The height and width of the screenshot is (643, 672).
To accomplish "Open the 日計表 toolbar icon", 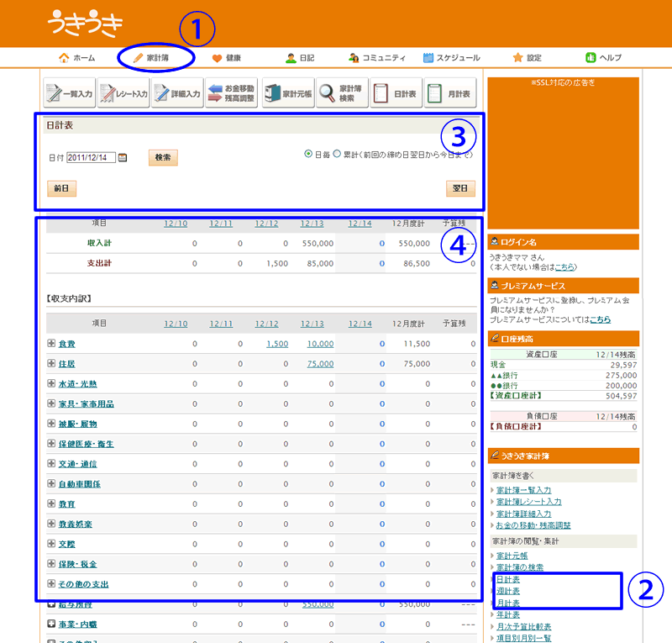I will 396,92.
